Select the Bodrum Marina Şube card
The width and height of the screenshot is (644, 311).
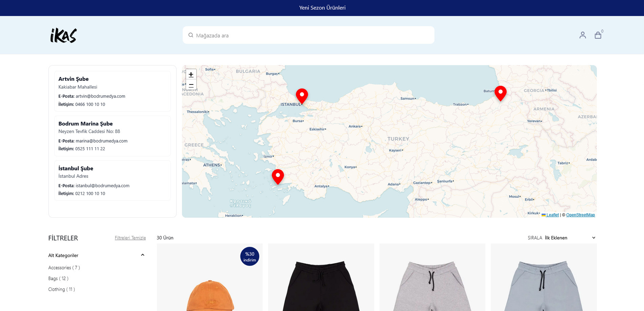click(x=112, y=136)
